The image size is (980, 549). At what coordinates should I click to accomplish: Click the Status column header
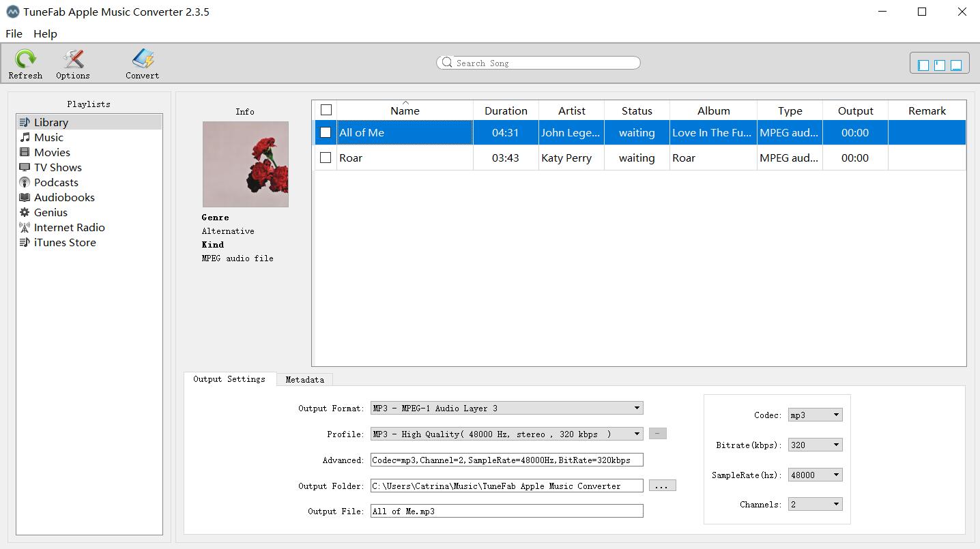pos(637,110)
